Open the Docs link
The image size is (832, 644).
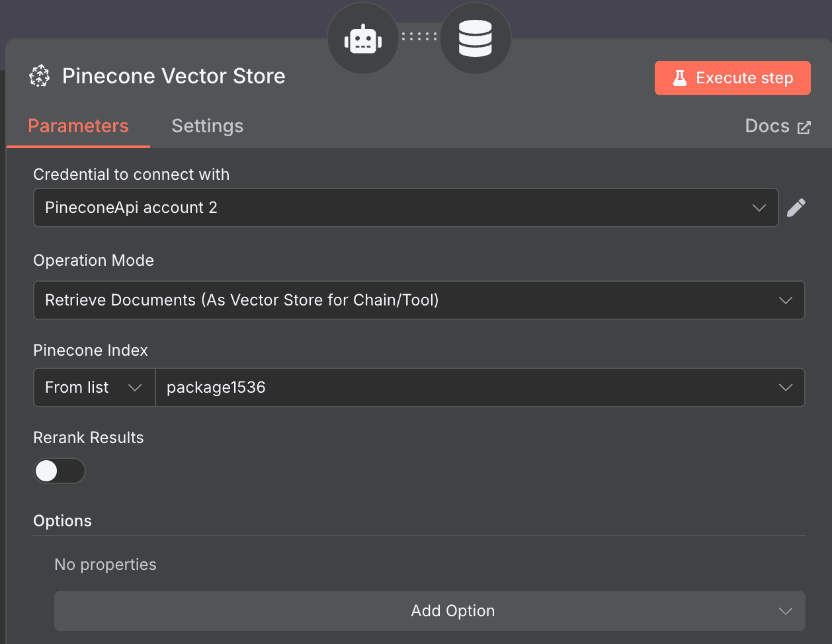(778, 126)
